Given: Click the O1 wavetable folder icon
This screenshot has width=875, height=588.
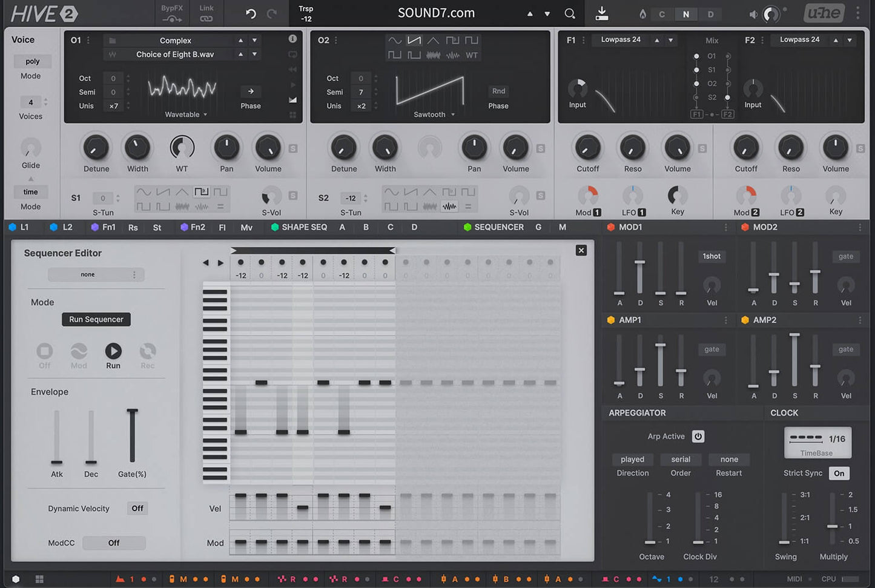Looking at the screenshot, I should coord(112,41).
